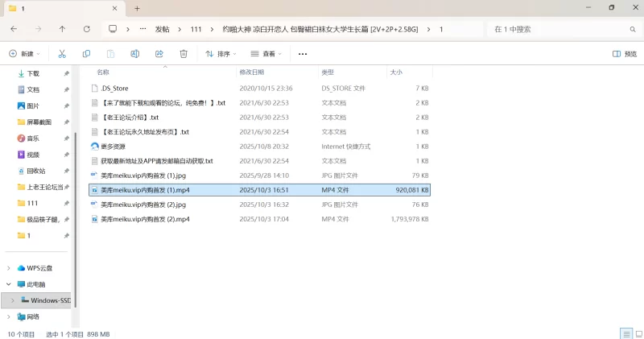Screen dimensions: 644x339
Task: Open the three-dot more options menu
Action: 303,54
